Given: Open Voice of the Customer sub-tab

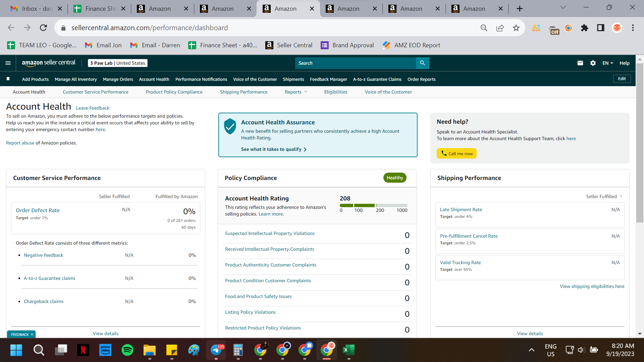Looking at the screenshot, I should point(388,92).
